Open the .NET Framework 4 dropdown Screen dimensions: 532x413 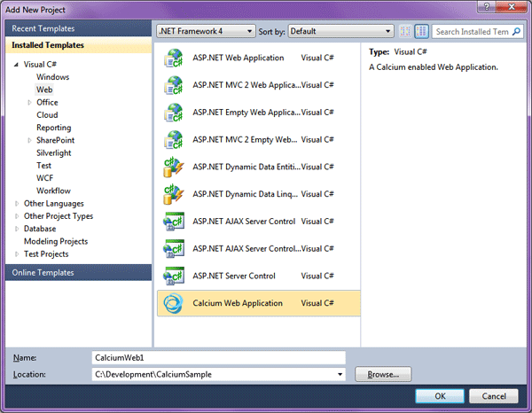206,31
